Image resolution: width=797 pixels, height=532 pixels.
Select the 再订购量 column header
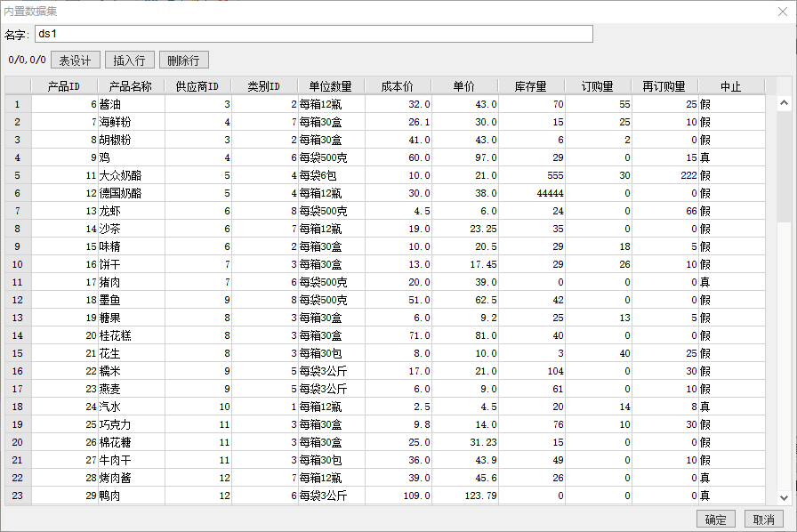pos(664,86)
